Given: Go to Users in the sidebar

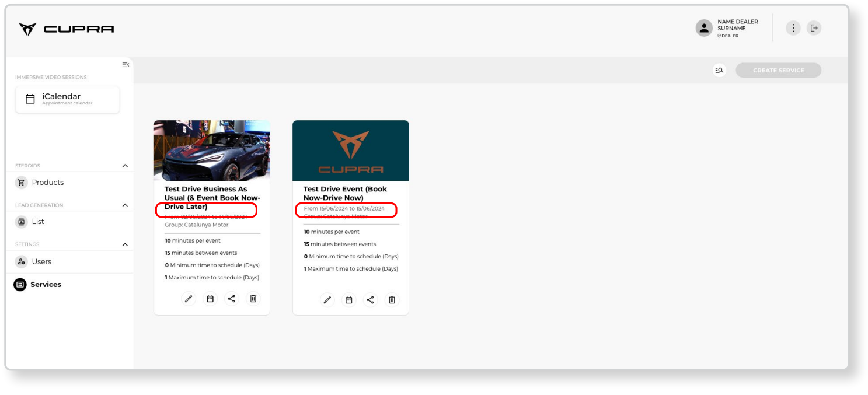Looking at the screenshot, I should coord(41,261).
